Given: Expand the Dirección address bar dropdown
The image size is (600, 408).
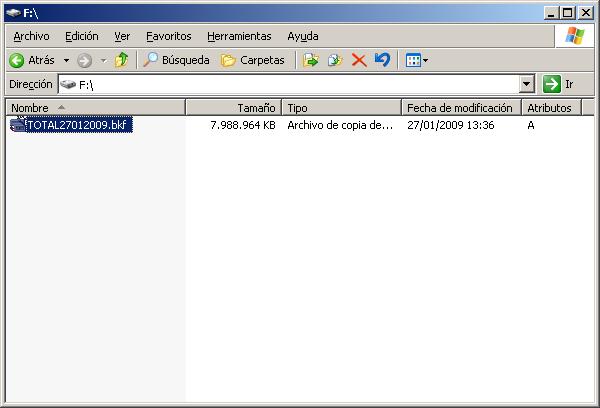Looking at the screenshot, I should tap(527, 85).
